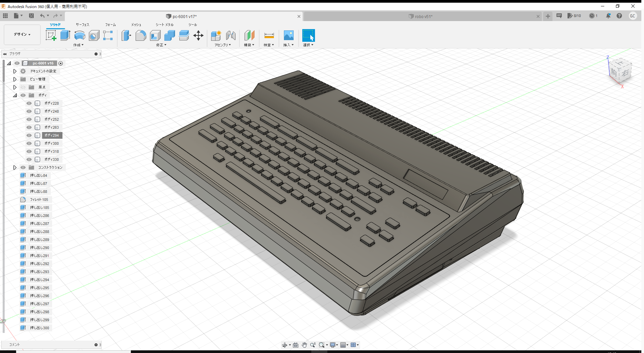Hide body ボディ294 with its eye toggle

29,135
